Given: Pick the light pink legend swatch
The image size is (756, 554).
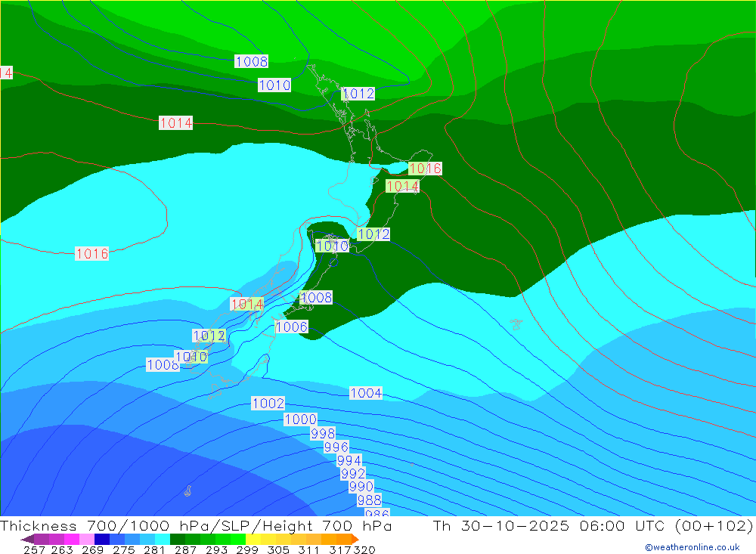Looking at the screenshot, I should coord(87,539).
